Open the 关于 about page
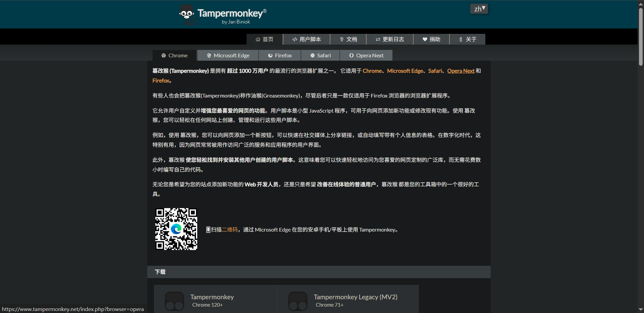644x313 pixels. (x=467, y=39)
